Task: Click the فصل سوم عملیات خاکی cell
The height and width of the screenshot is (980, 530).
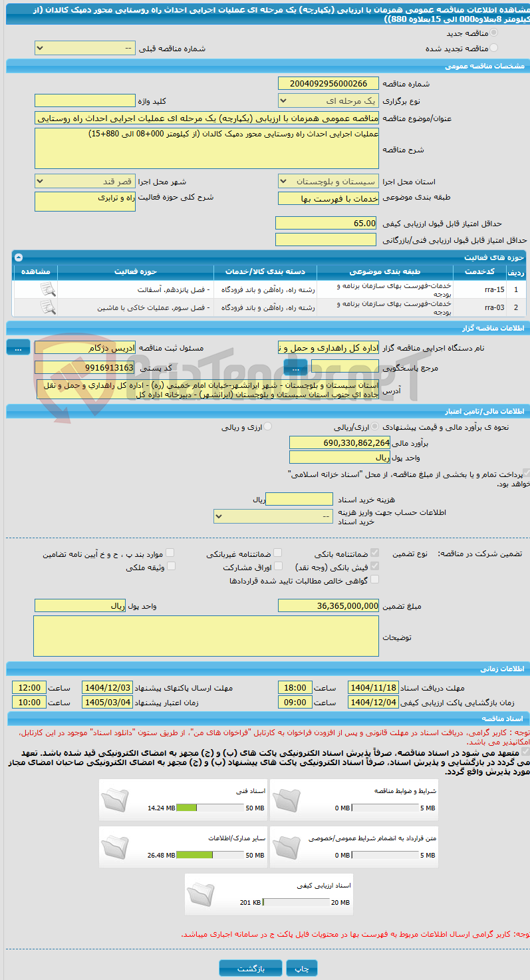Action: [135, 307]
